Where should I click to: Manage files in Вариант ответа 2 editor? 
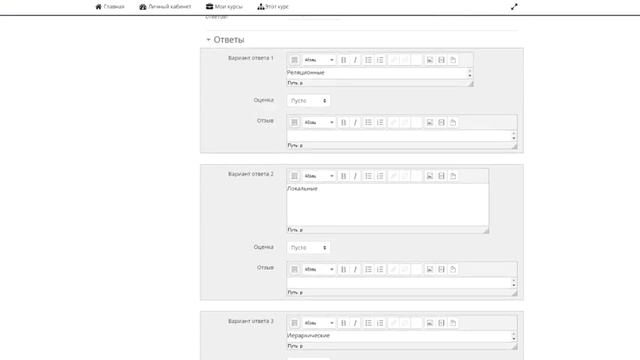click(x=453, y=176)
